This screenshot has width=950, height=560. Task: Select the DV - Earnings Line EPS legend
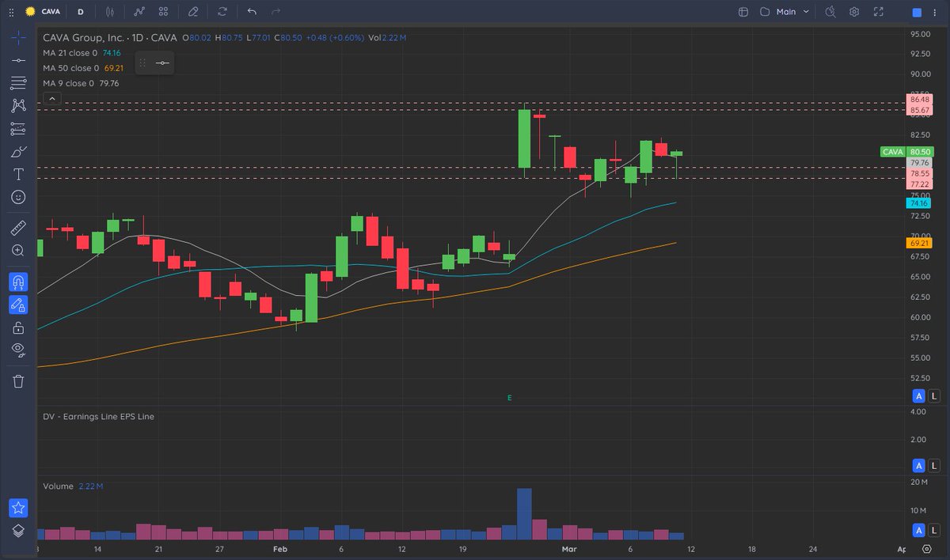point(98,416)
